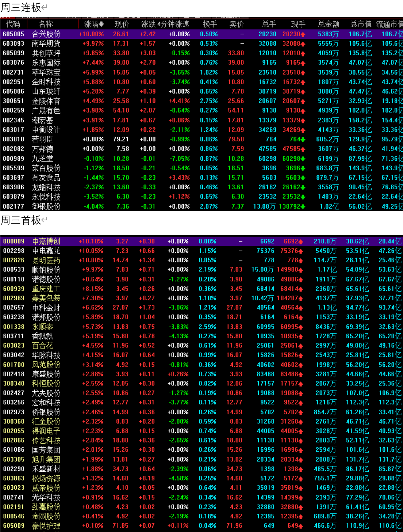This screenshot has width=403, height=532.
Task: Sort the table by 代码 column header
Action: click(x=13, y=24)
